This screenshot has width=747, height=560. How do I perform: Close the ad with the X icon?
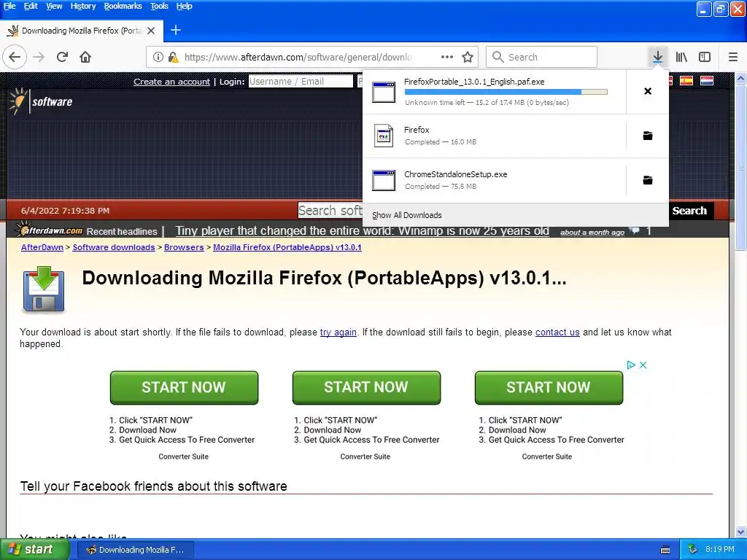coord(643,365)
